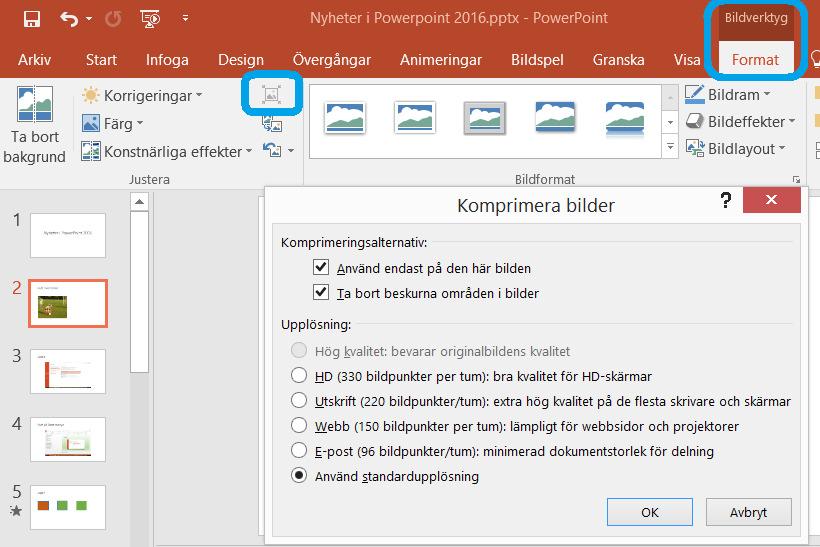Image resolution: width=820 pixels, height=547 pixels.
Task: Click Avbryt to cancel dialog
Action: coord(748,512)
